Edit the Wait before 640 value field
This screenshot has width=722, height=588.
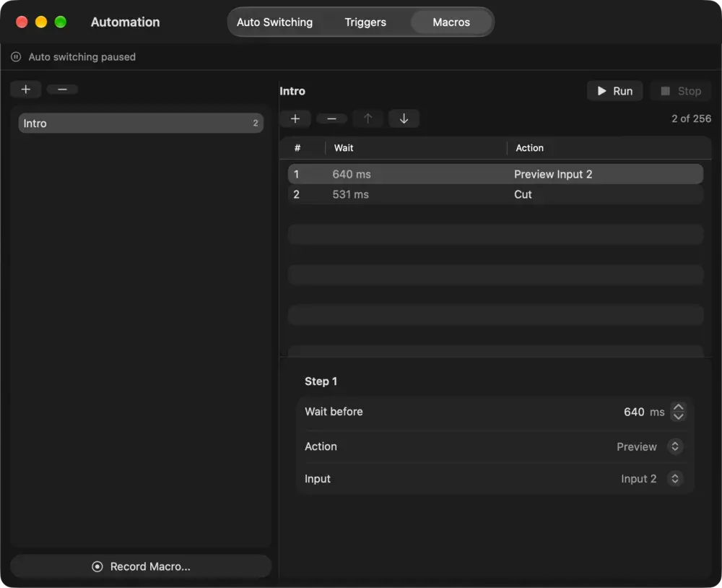pos(634,412)
